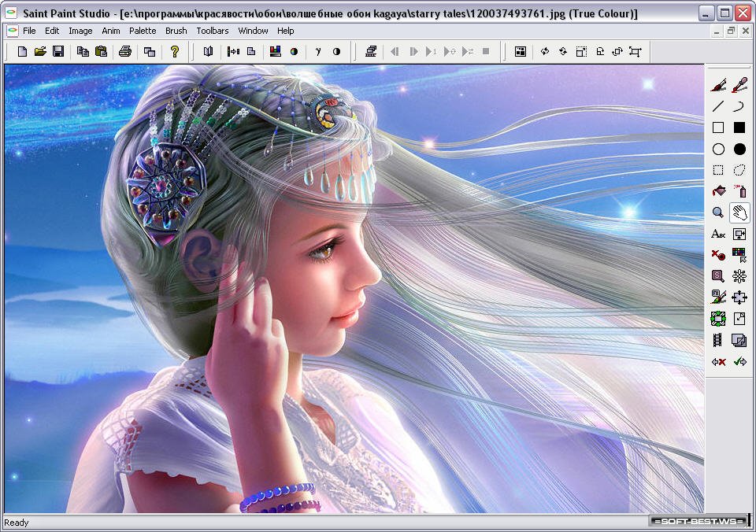This screenshot has width=756, height=532.
Task: Click the play looped animation button
Action: click(x=450, y=52)
